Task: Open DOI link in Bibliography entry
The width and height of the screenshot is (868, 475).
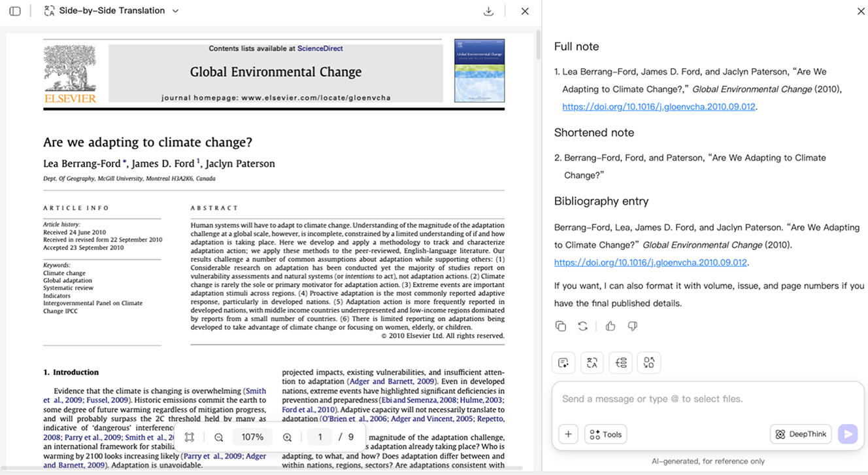Action: [650, 262]
